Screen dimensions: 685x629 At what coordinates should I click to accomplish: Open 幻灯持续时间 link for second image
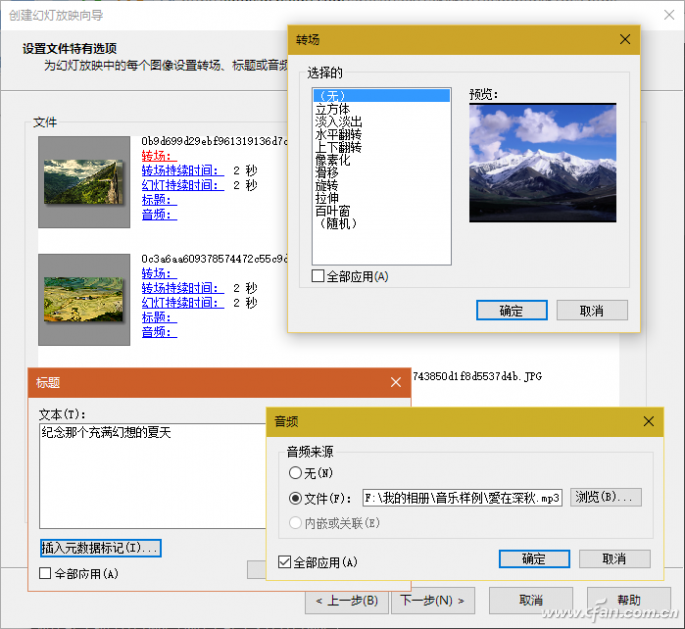pyautogui.click(x=183, y=302)
